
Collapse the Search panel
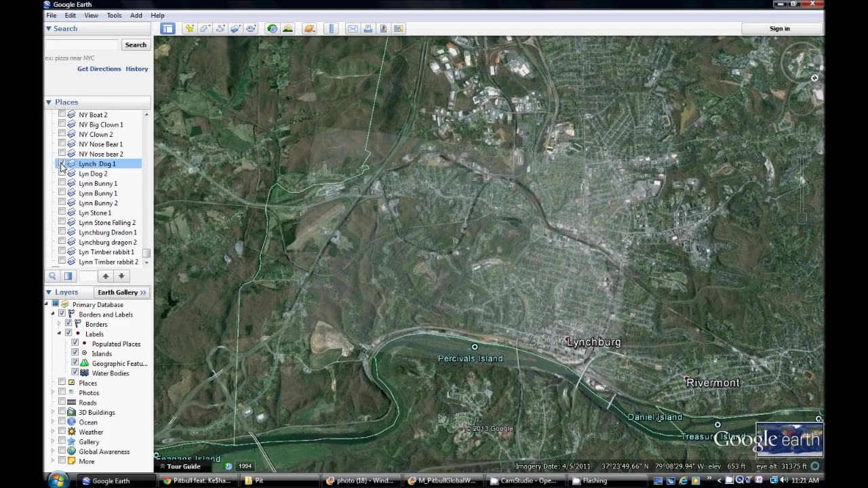click(49, 28)
